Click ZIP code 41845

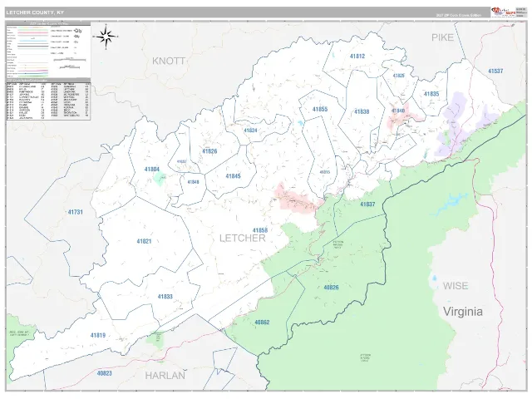(x=233, y=176)
